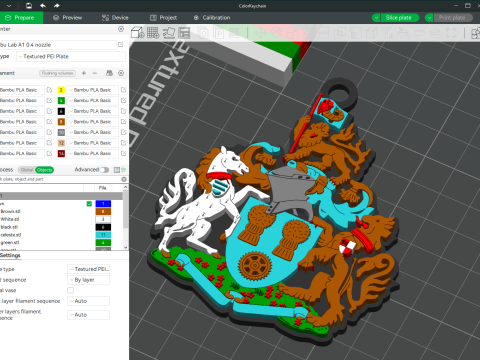This screenshot has height=360, width=480.
Task: Sync filaments from AMS icon
Action: 109,73
